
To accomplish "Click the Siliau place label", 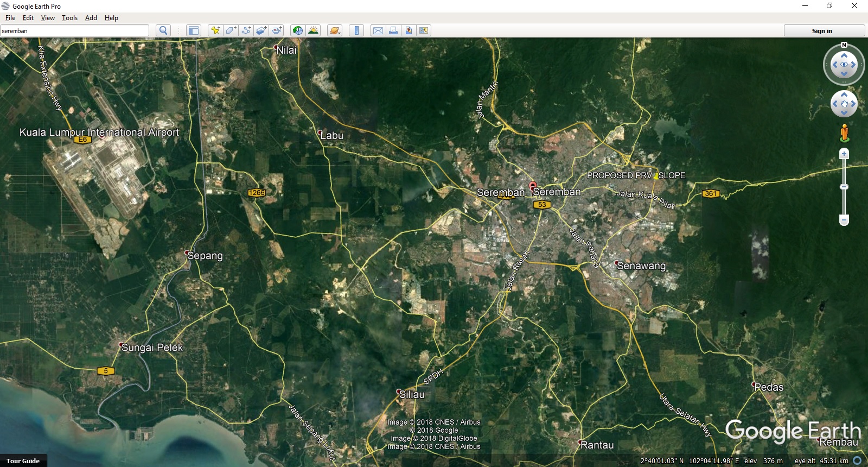I will [x=412, y=395].
